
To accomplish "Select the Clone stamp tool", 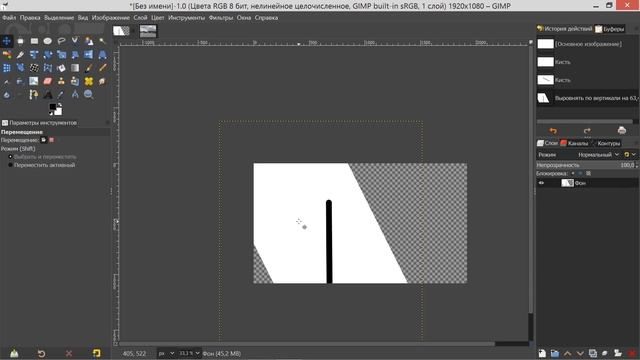I will click(61, 81).
